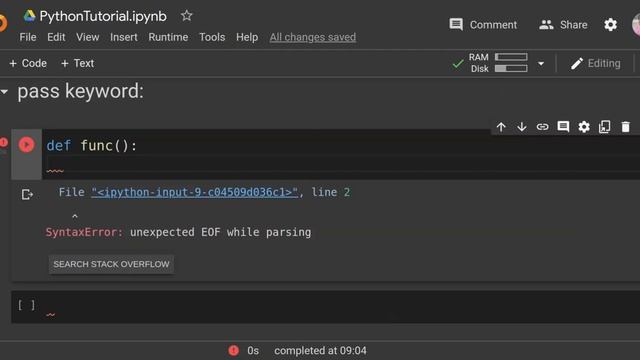The width and height of the screenshot is (640, 360).
Task: Delete the cell with trash icon
Action: point(625,127)
